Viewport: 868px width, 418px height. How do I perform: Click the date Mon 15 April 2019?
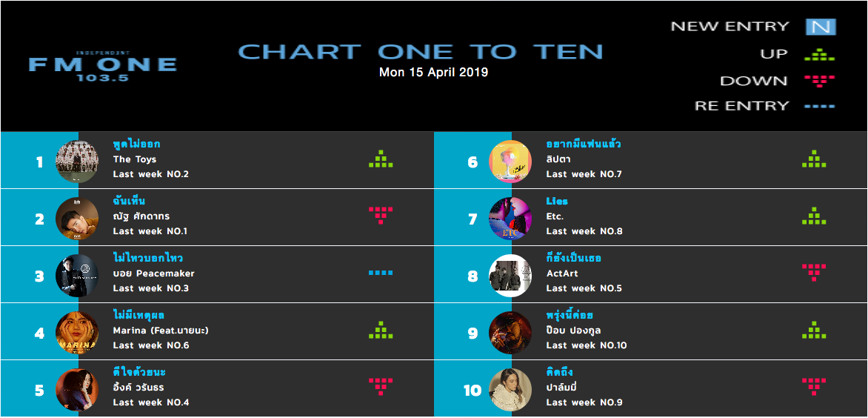[x=433, y=73]
